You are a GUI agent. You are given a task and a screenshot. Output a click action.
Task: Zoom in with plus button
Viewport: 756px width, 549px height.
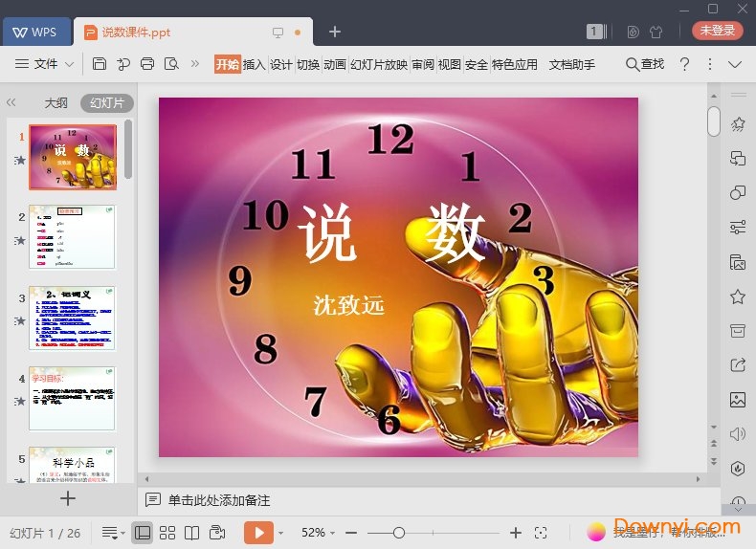[x=516, y=533]
